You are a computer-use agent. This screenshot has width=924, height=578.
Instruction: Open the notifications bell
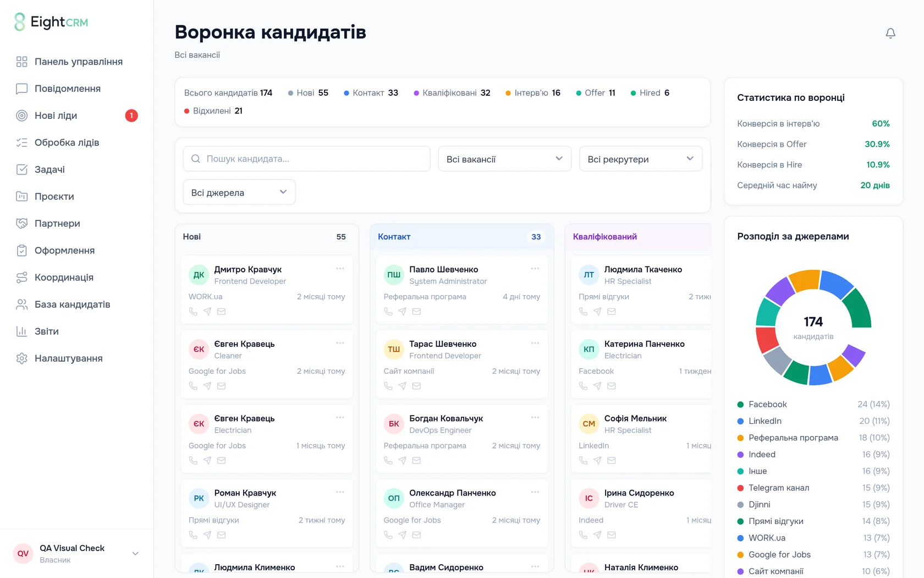890,34
